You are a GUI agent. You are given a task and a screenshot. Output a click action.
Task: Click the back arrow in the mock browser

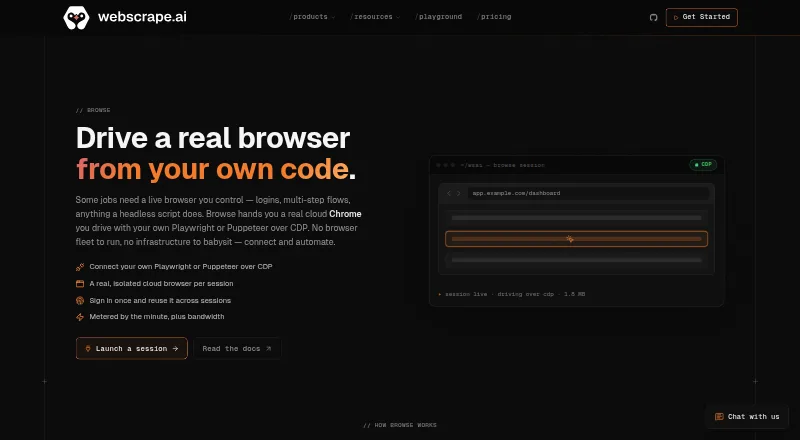coord(449,193)
